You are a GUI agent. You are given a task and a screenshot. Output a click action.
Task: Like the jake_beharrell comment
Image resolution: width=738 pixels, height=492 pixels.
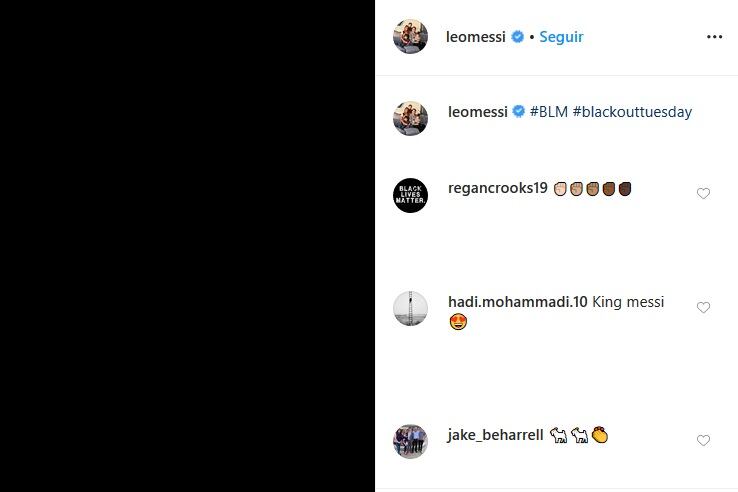[703, 441]
